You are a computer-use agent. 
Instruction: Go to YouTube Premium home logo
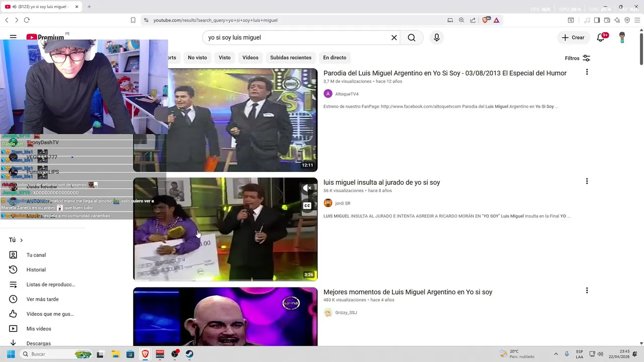click(45, 37)
